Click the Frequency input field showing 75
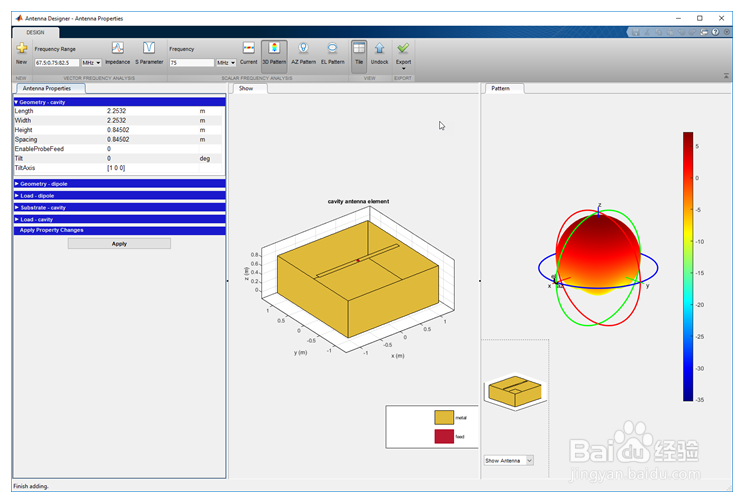 192,62
